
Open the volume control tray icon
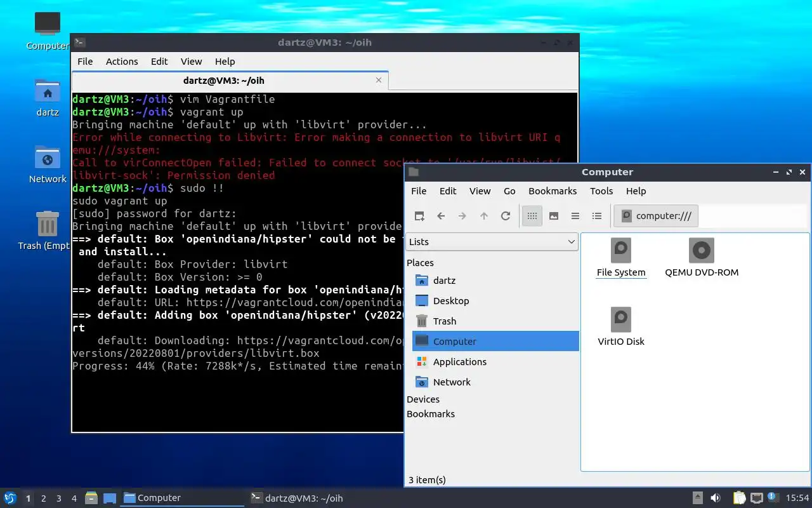[x=716, y=498]
